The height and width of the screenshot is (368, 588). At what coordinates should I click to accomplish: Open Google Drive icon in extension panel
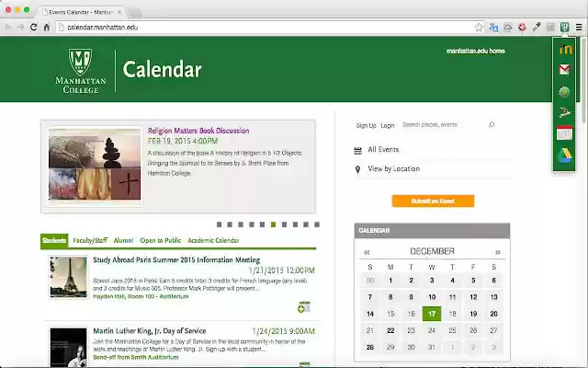tap(564, 155)
